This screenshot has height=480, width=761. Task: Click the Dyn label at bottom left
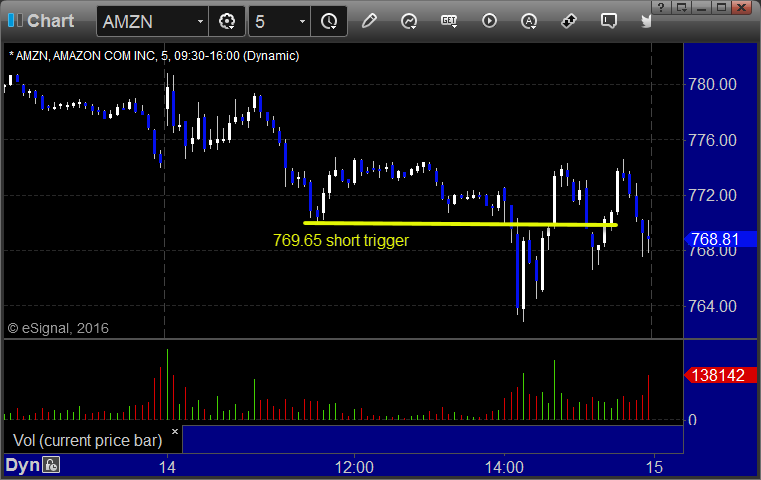point(22,465)
